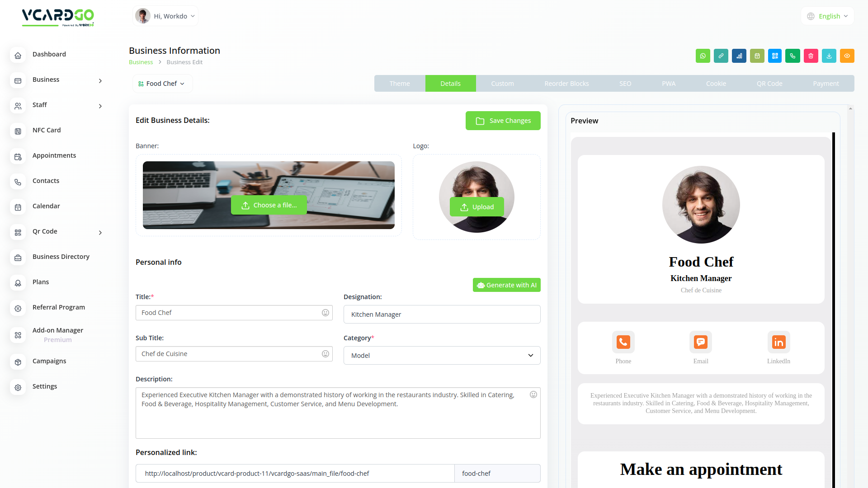Switch to the QR Code tab

click(x=769, y=84)
